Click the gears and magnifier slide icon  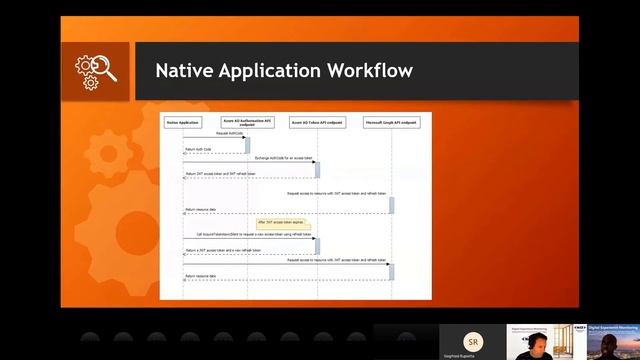coord(96,72)
